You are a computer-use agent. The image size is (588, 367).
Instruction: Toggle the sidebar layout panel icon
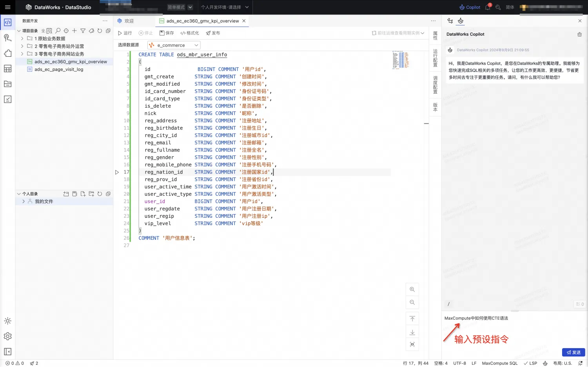pos(7,351)
